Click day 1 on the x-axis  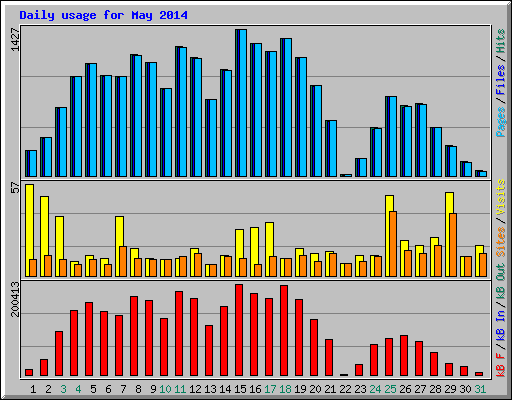point(33,389)
